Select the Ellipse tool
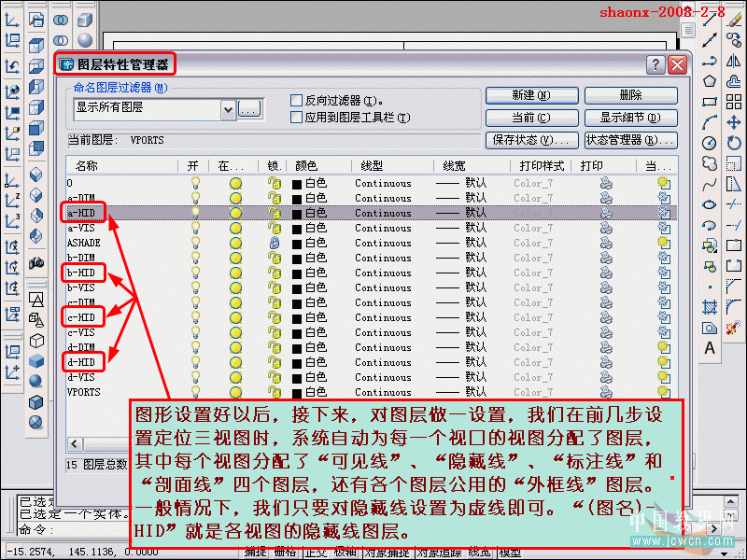747x560 pixels. [x=710, y=204]
